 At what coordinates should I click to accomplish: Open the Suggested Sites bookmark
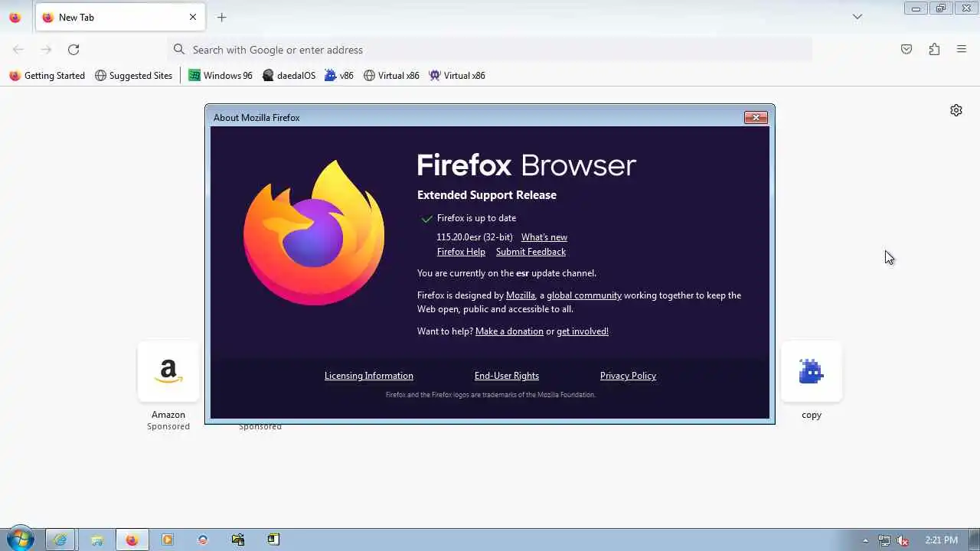(134, 75)
